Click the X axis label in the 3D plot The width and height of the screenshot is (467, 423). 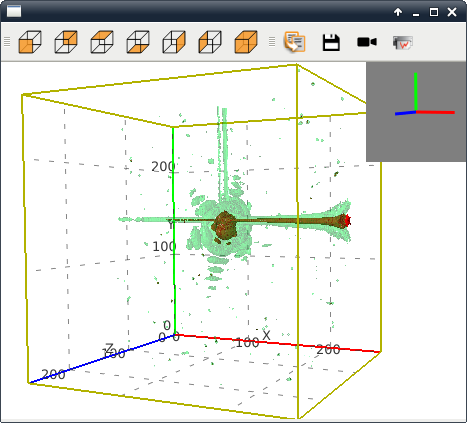point(266,335)
